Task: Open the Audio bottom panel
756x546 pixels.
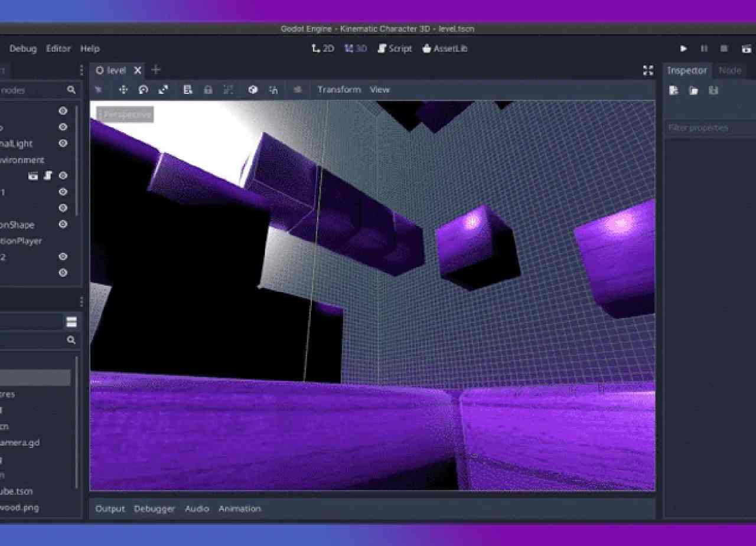Action: point(197,509)
